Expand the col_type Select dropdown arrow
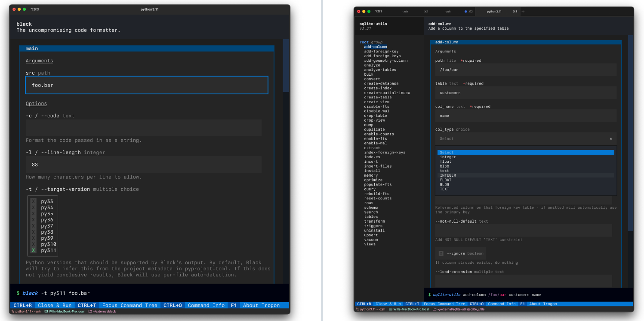 (610, 138)
